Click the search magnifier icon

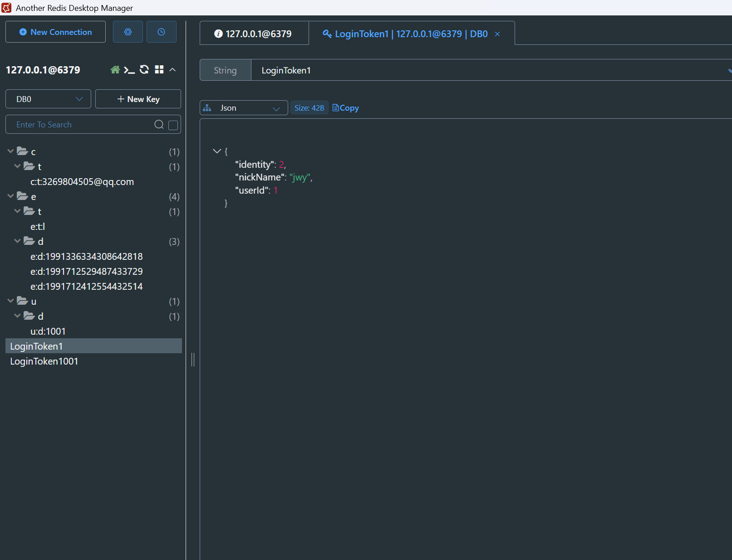159,125
